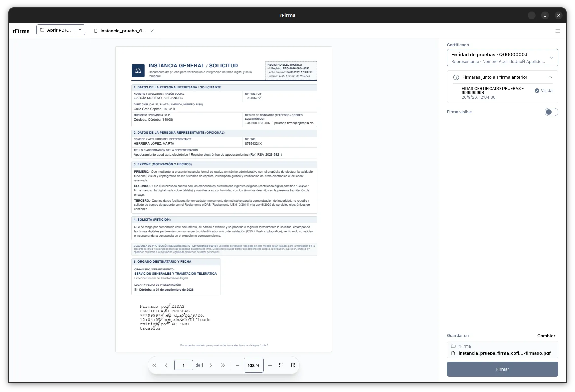Image resolution: width=575 pixels, height=392 pixels.
Task: Collapse the previous signatures section
Action: tap(550, 77)
